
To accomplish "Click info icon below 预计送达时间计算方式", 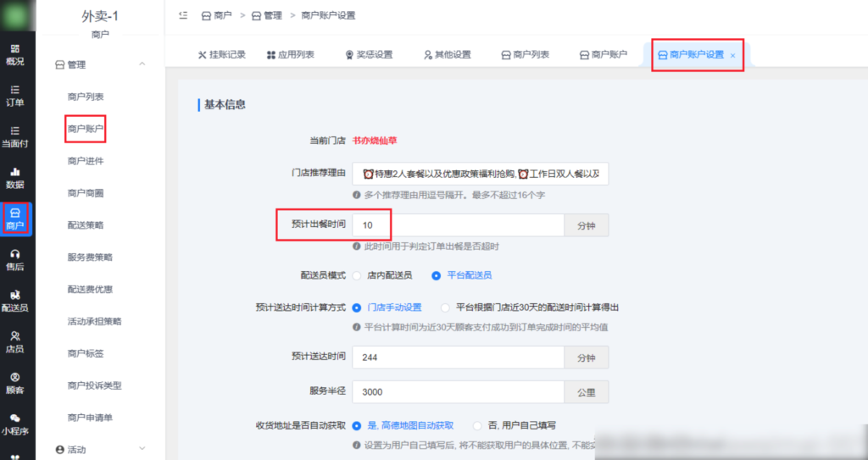I will click(x=357, y=327).
